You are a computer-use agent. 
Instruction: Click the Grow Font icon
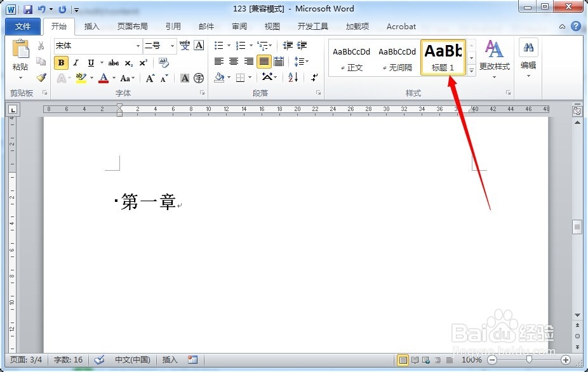[x=150, y=78]
